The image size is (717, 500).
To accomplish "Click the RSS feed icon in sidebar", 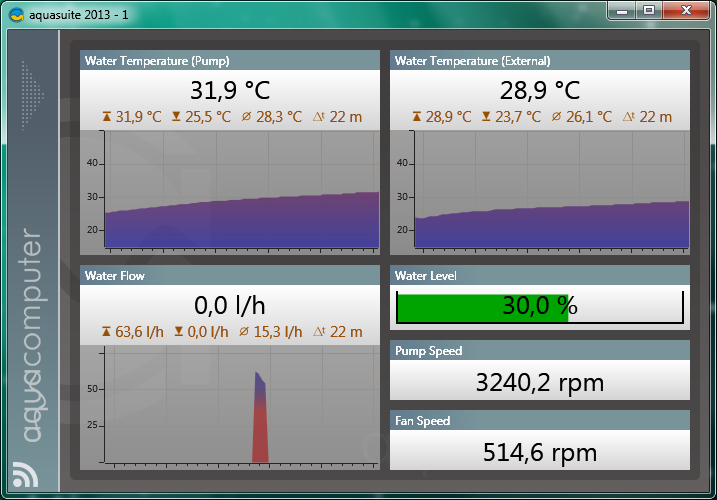I will [x=25, y=474].
